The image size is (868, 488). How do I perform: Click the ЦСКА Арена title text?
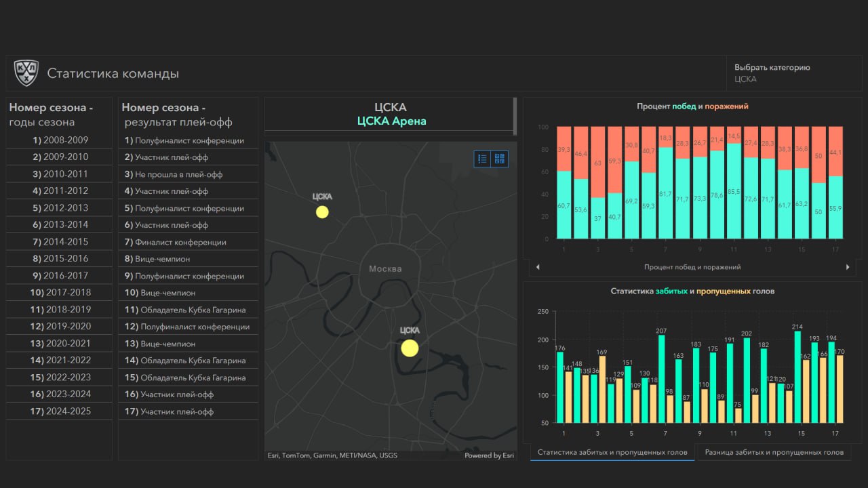coord(391,121)
